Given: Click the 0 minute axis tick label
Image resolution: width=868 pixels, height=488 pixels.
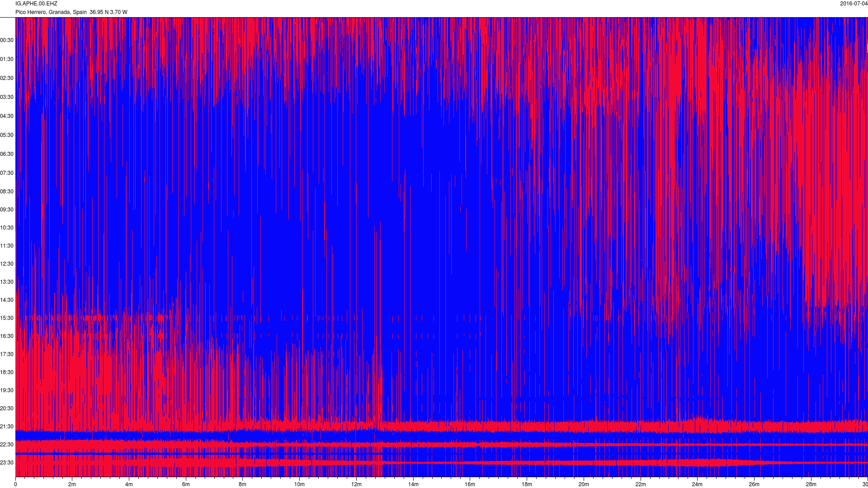Looking at the screenshot, I should click(x=15, y=484).
